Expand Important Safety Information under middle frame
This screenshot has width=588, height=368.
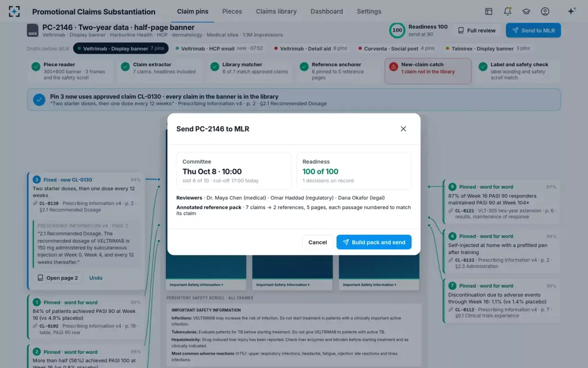283,285
